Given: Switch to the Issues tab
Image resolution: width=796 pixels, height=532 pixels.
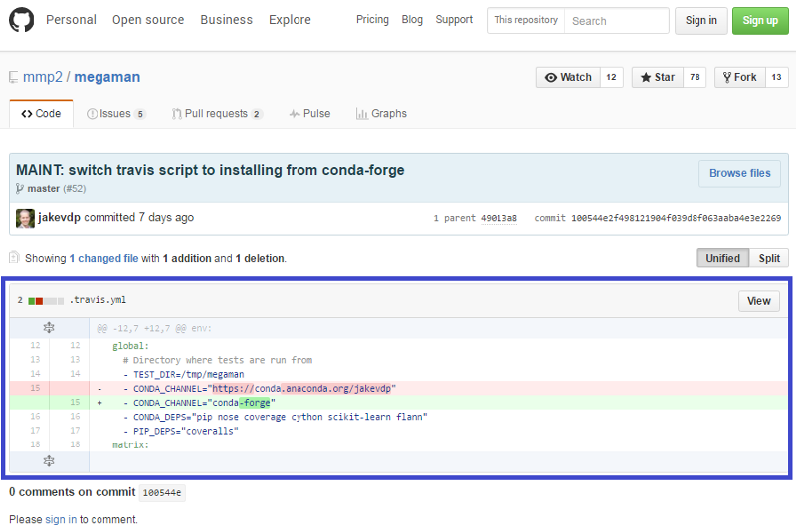Looking at the screenshot, I should [116, 114].
